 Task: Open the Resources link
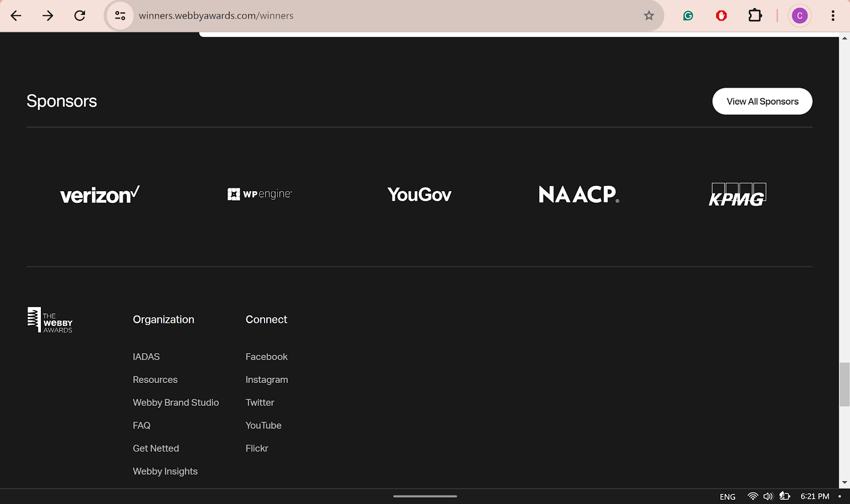[x=155, y=380]
